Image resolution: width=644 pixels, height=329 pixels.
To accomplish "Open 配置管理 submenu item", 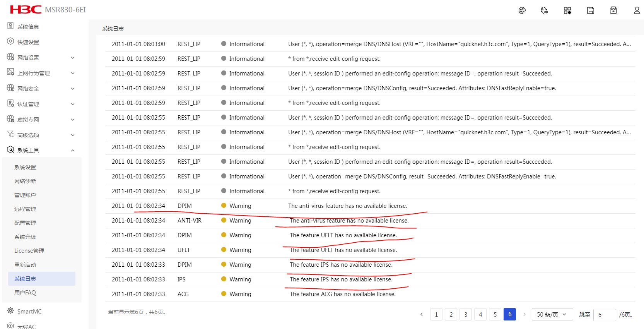I will point(25,223).
